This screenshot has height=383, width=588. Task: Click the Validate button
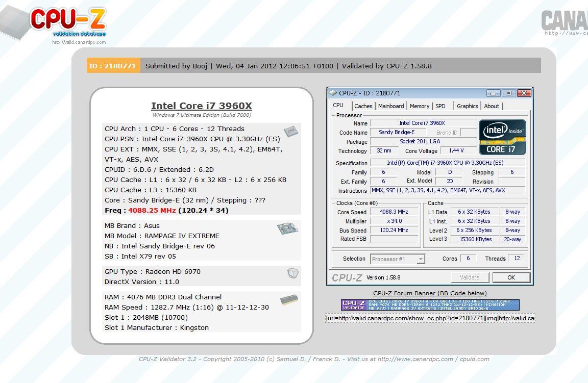point(470,277)
